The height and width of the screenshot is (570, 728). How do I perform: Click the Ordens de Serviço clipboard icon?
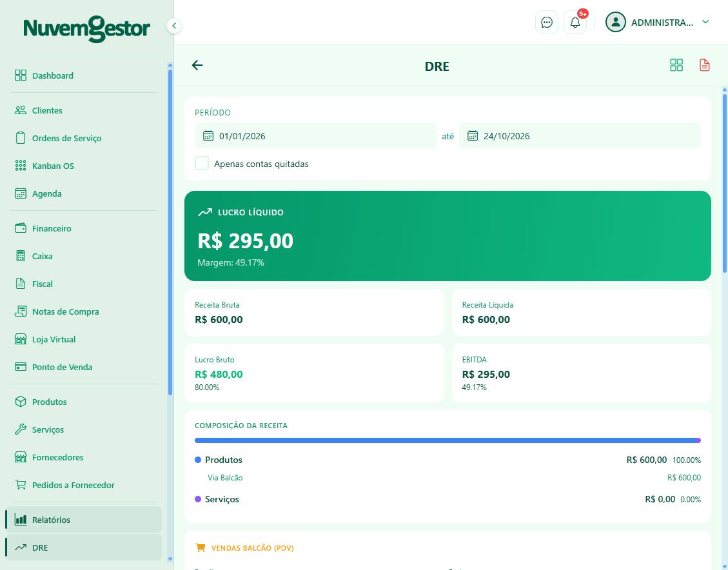(21, 138)
